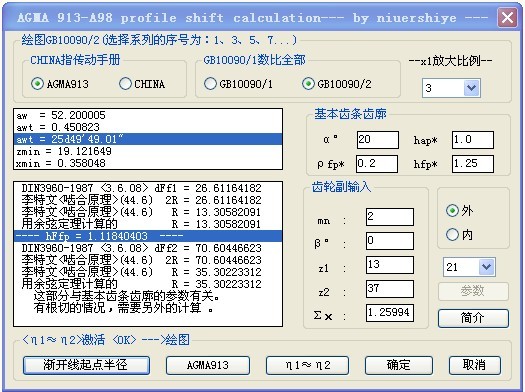The image size is (525, 392).
Task: Select the 李特文 R = 35.30223312 row
Action: tap(148, 272)
